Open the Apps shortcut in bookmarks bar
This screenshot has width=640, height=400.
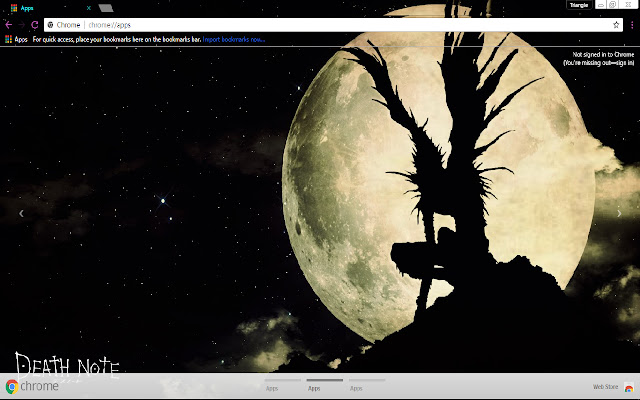coord(16,39)
